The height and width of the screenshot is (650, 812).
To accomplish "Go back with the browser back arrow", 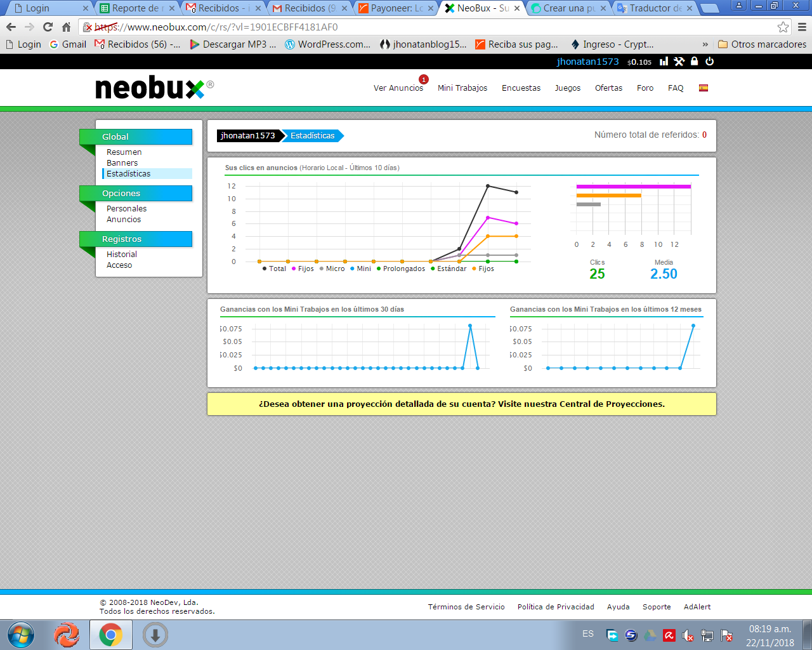I will coord(11,27).
